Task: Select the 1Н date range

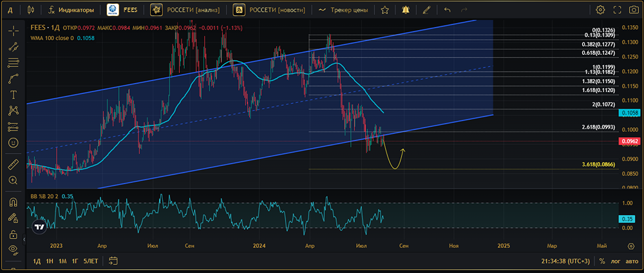Action: coord(50,261)
